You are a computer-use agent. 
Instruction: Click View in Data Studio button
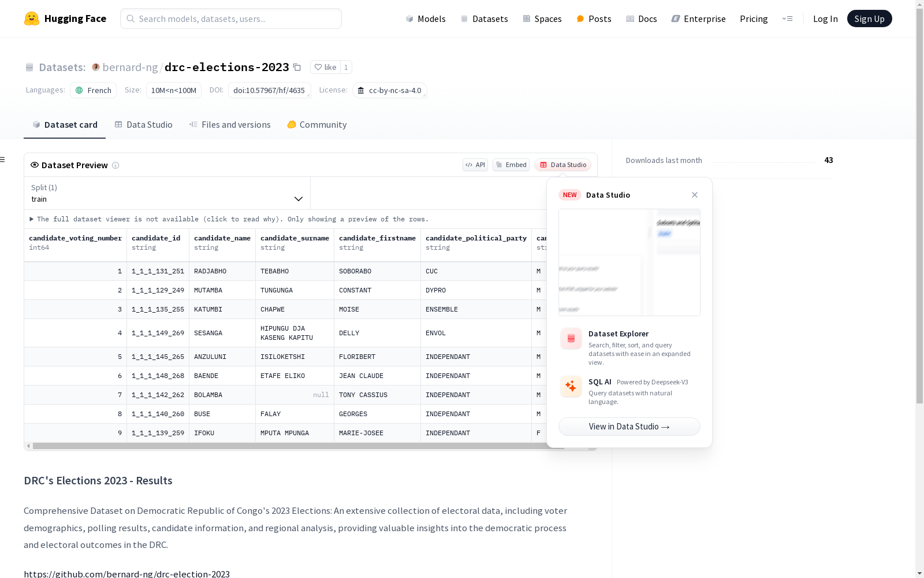click(629, 427)
